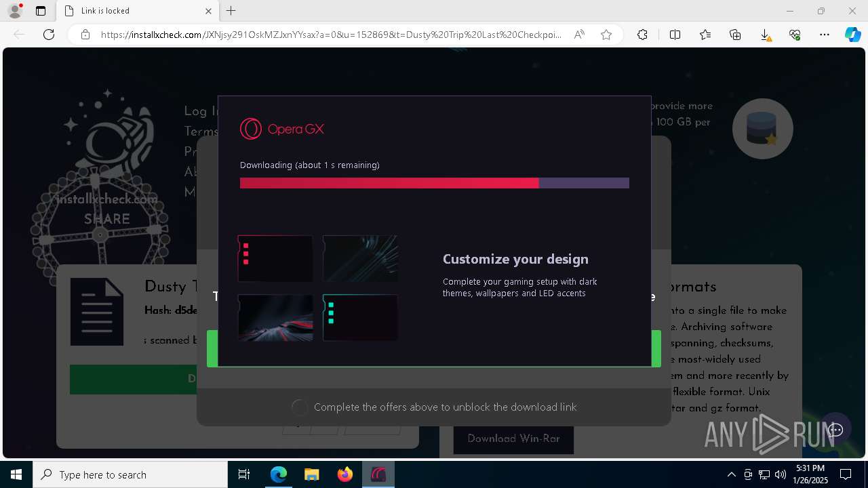Image resolution: width=868 pixels, height=488 pixels.
Task: Open Opera GX installer taskbar icon
Action: [378, 474]
